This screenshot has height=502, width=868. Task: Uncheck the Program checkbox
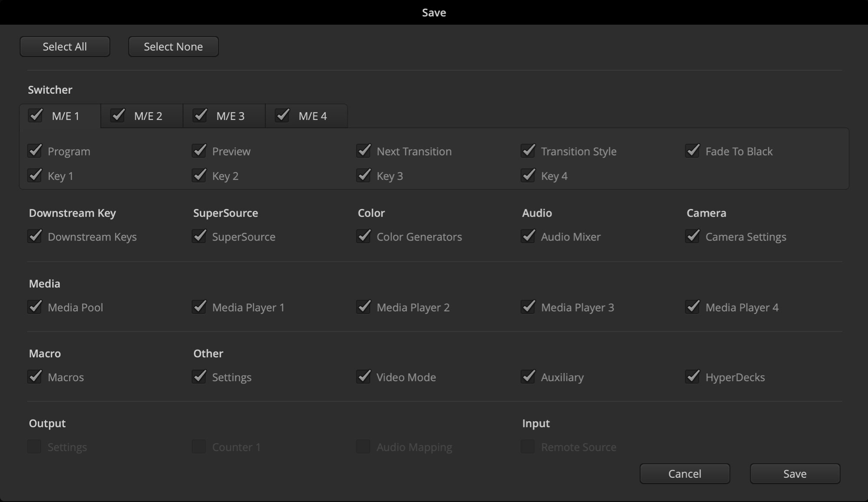click(x=35, y=151)
